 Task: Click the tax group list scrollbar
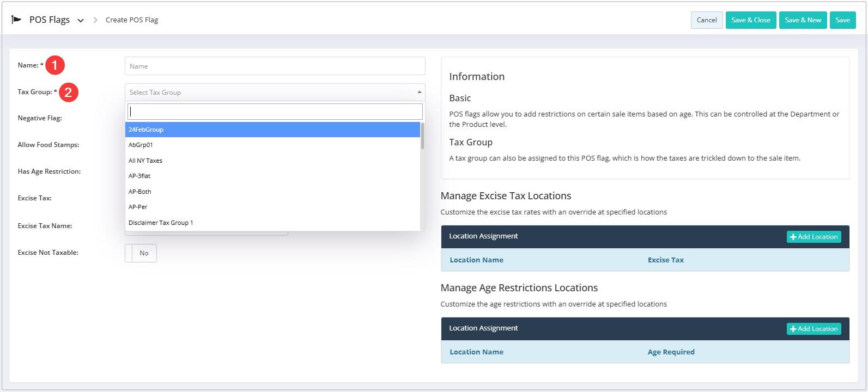(x=422, y=136)
